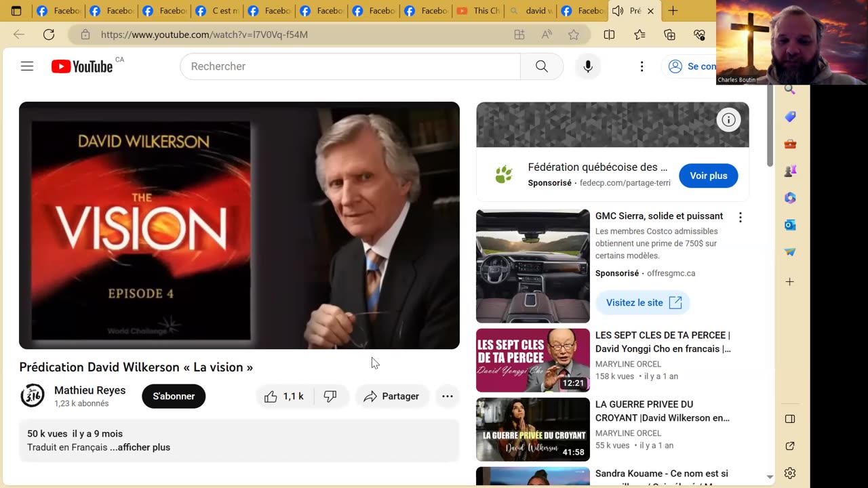868x488 pixels.
Task: Open Microsoft 365 icon in Edge sidebar
Action: coord(790,198)
